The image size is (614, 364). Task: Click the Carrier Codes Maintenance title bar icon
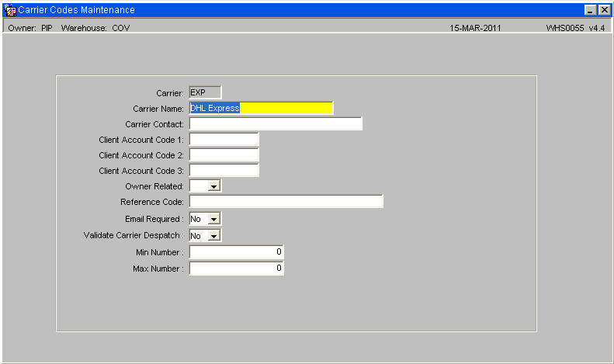point(10,10)
